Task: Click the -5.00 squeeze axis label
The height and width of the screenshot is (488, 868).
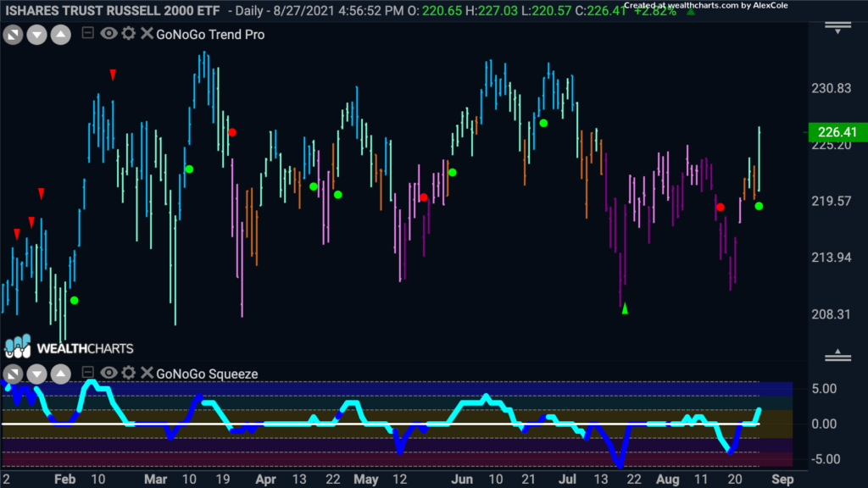Action: (x=824, y=459)
